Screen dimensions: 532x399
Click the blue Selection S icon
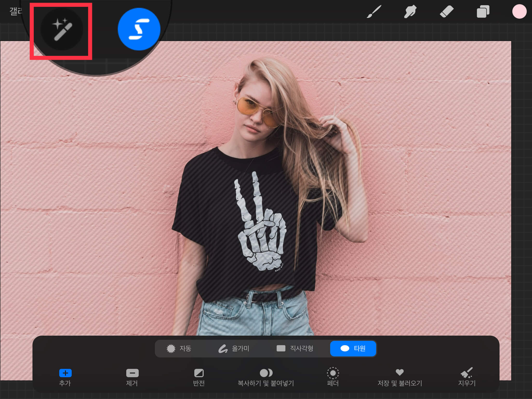pyautogui.click(x=139, y=29)
